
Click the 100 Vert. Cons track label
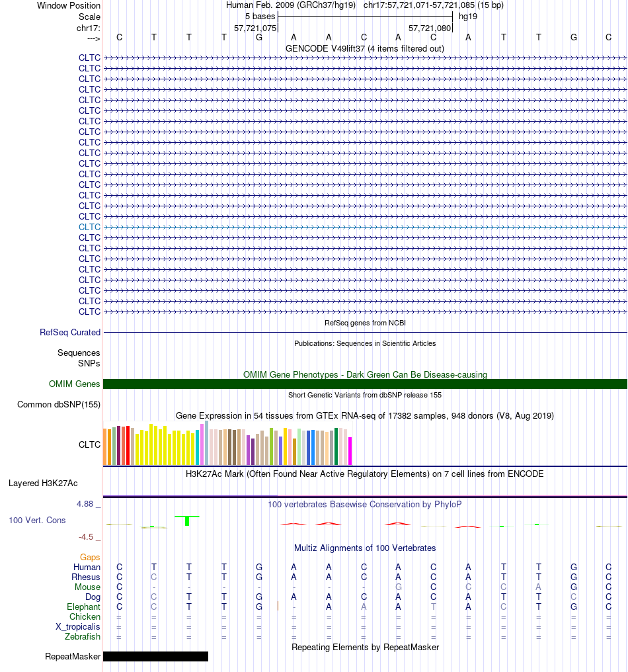click(37, 521)
